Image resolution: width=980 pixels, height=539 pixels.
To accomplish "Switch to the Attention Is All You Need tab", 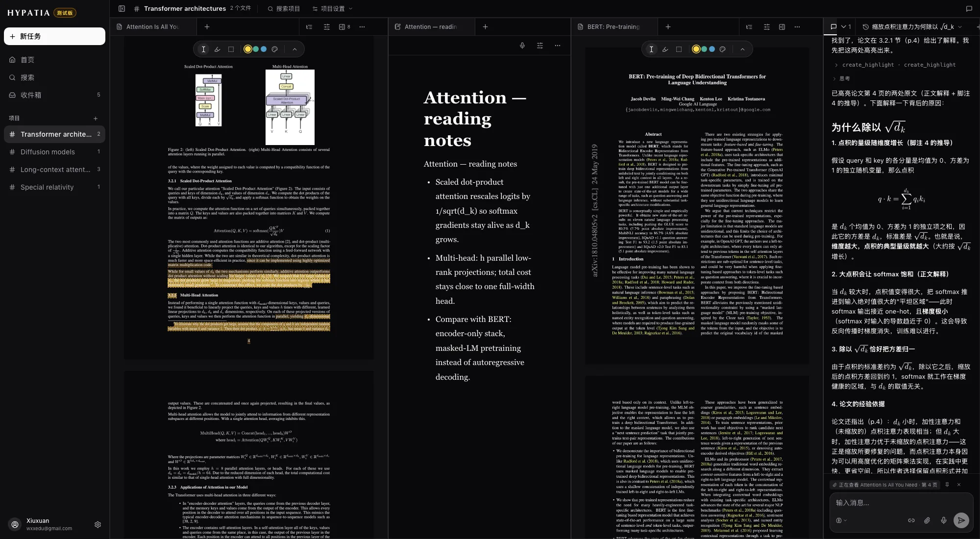I will (153, 27).
